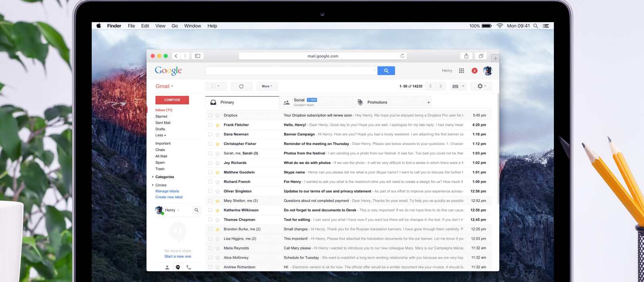Open input tools dropdown arrow
644x282 pixels.
click(463, 86)
